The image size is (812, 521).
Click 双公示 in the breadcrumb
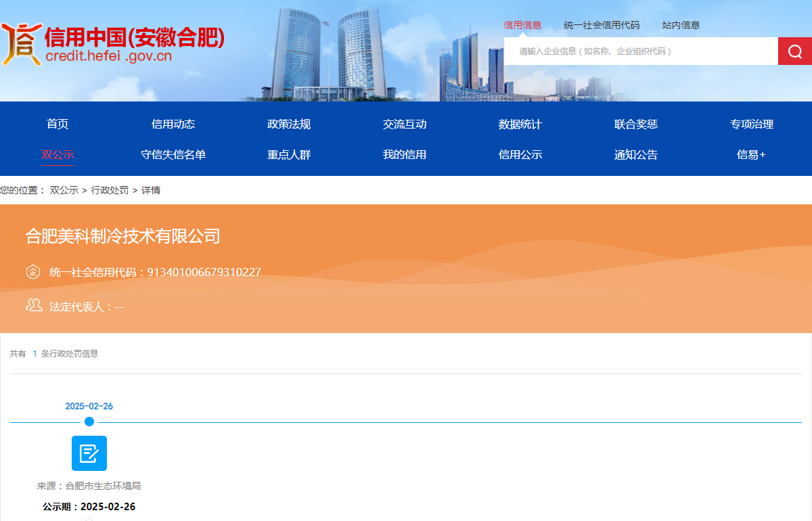(x=64, y=190)
